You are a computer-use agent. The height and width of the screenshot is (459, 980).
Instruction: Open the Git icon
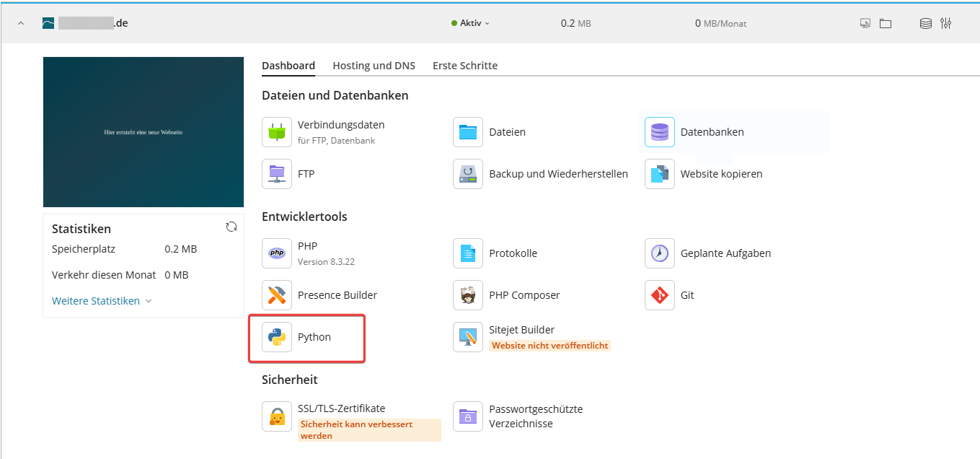(660, 295)
